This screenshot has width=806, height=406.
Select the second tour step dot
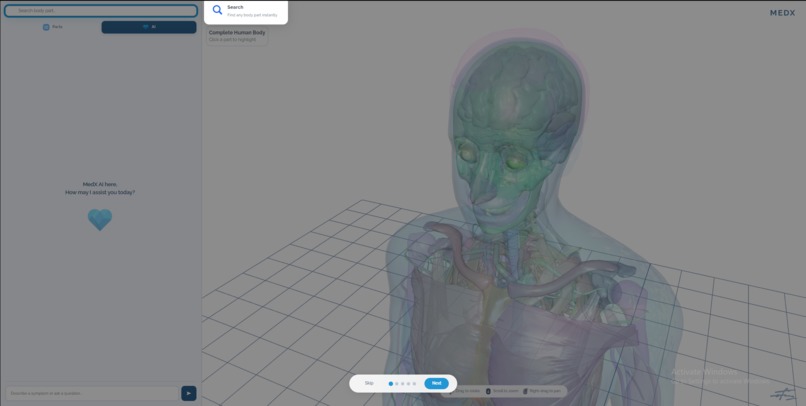(x=397, y=383)
